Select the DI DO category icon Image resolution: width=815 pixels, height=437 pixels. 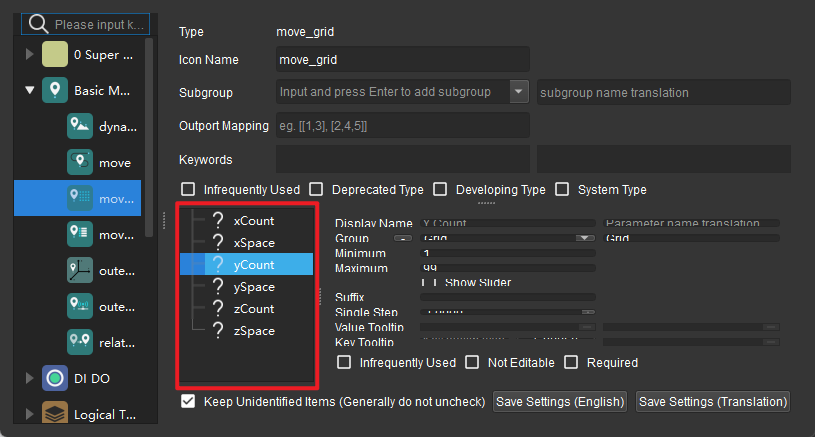coord(55,377)
